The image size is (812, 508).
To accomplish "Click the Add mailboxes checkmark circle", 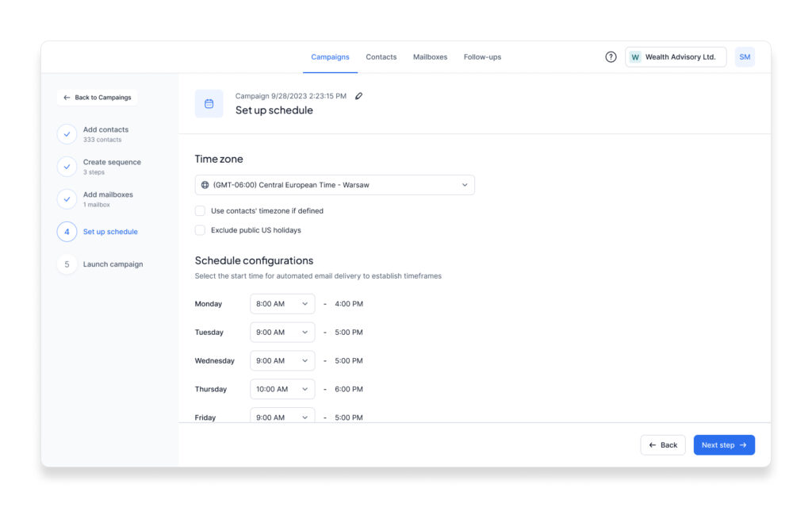I will (67, 199).
